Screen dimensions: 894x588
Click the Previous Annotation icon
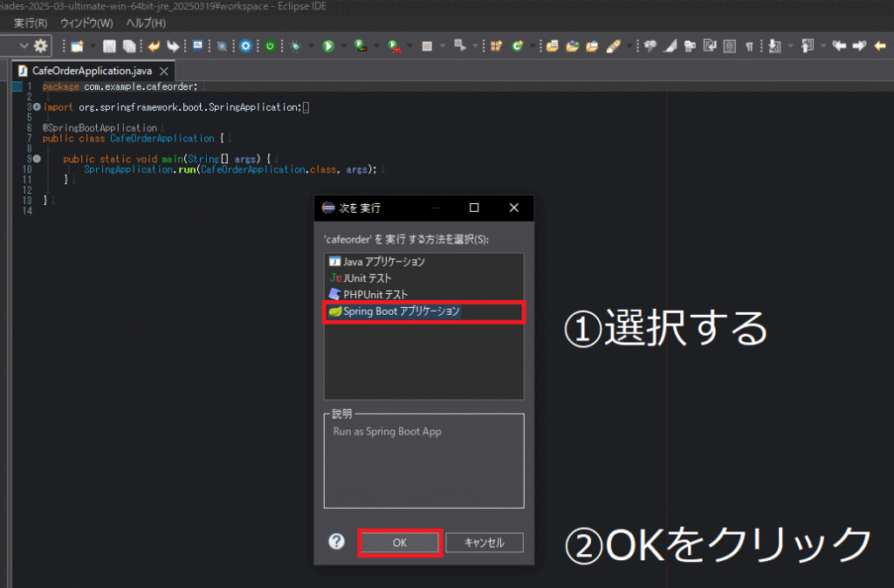[x=808, y=46]
